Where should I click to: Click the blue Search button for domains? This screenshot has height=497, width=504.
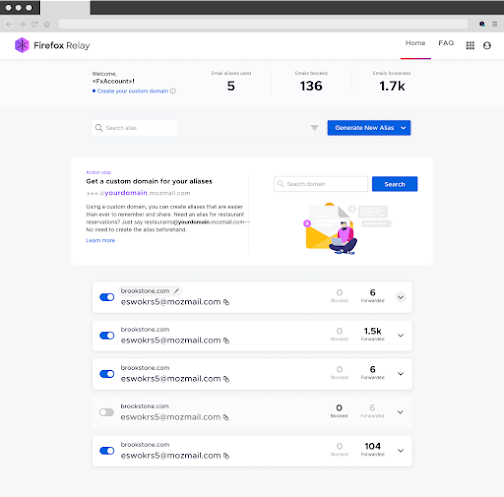(x=395, y=184)
